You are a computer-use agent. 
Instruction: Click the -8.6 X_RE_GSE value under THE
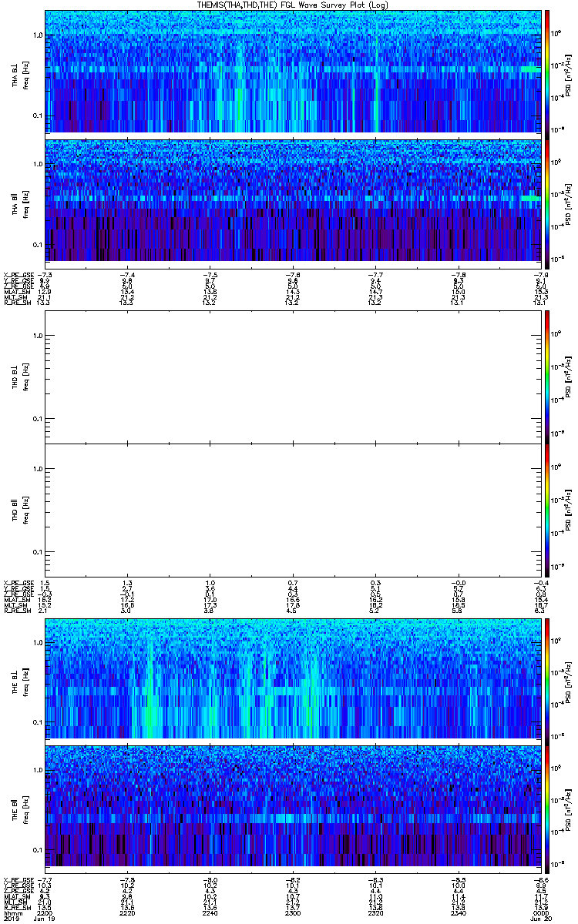540,880
